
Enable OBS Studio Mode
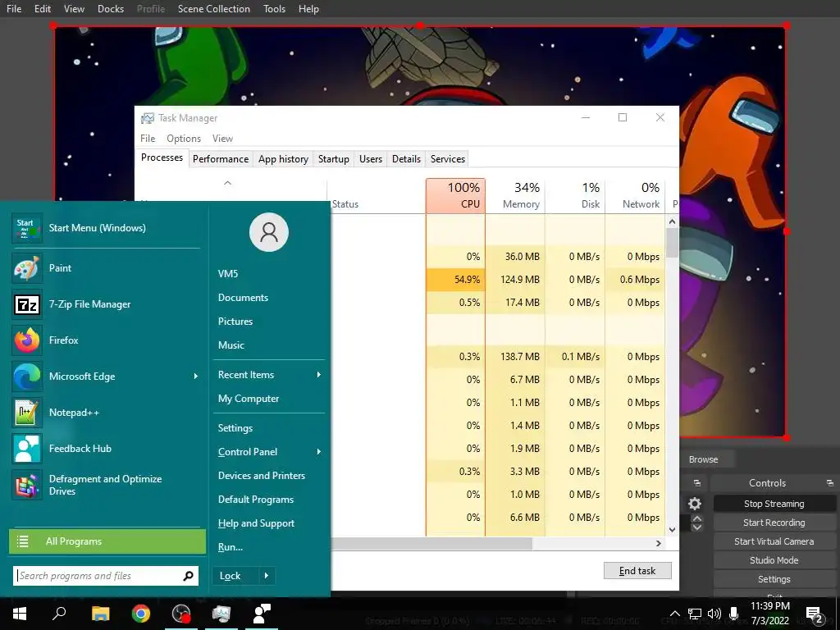tap(774, 559)
